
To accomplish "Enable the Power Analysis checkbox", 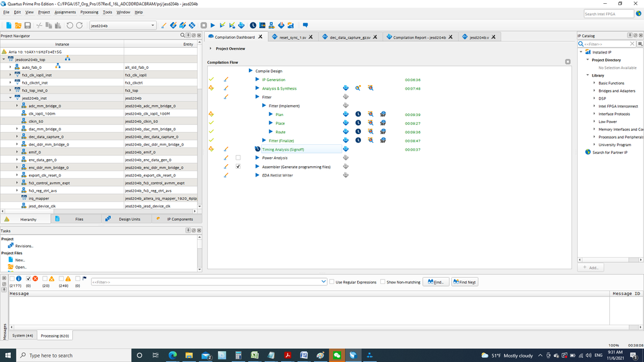I will (x=238, y=158).
